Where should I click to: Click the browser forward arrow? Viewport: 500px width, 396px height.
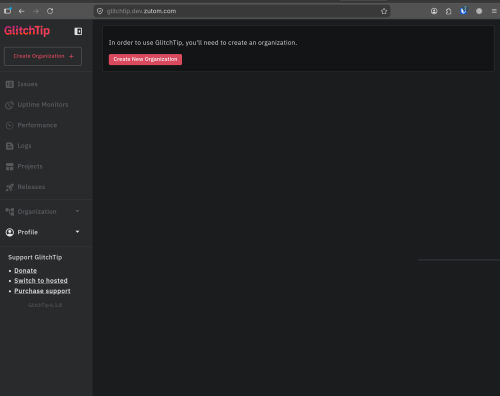click(x=36, y=11)
